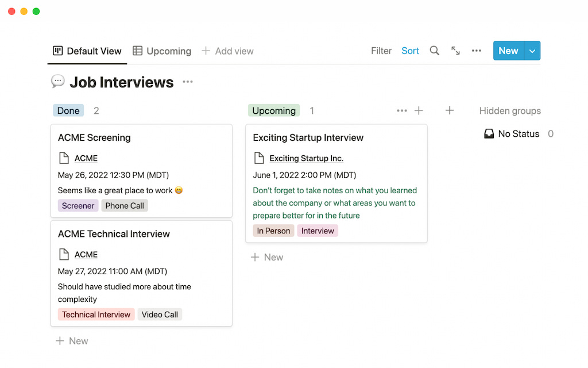Open the New button's dropdown chevron
The width and height of the screenshot is (588, 368).
tap(532, 51)
